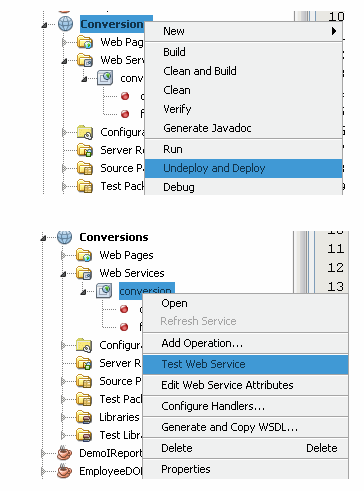Collapse the lower Conversions project node

point(43,238)
